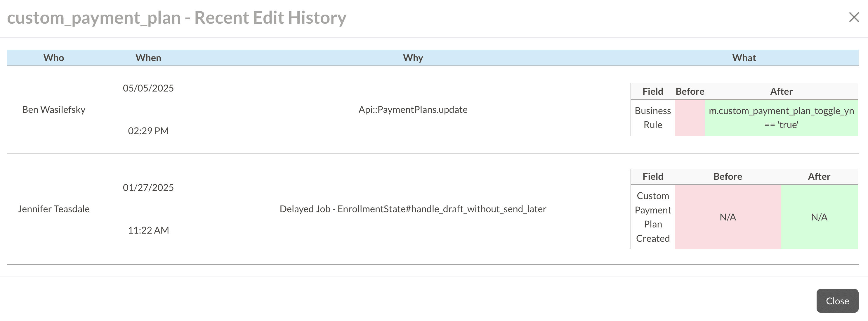This screenshot has width=868, height=321.
Task: Click the 05/05/2025 date entry
Action: (148, 88)
